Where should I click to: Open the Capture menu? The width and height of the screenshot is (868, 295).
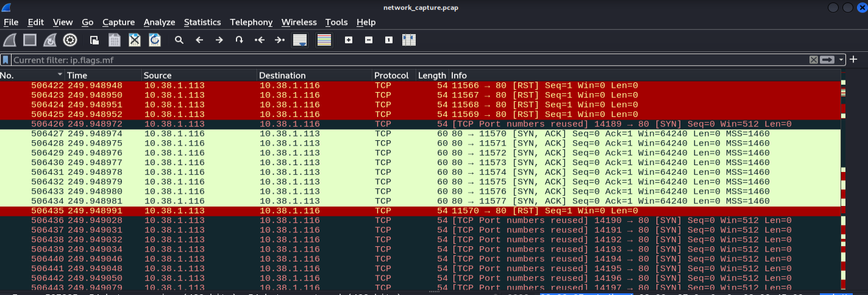[x=118, y=22]
